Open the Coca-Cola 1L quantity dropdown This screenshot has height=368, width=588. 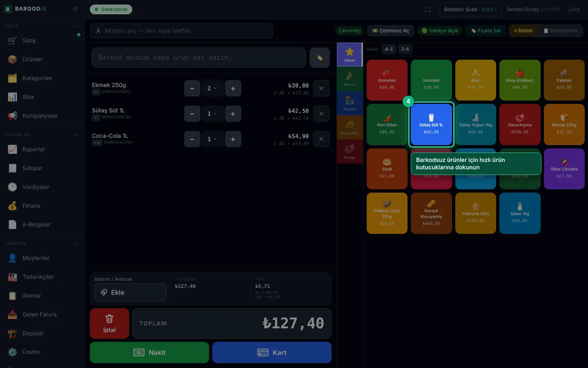212,139
